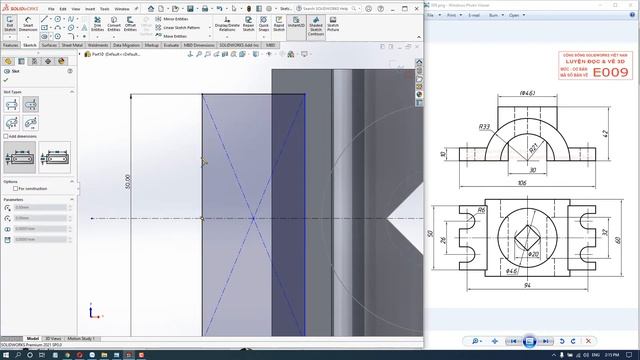
Task: Click Next image in Photo Viewer
Action: [545, 341]
